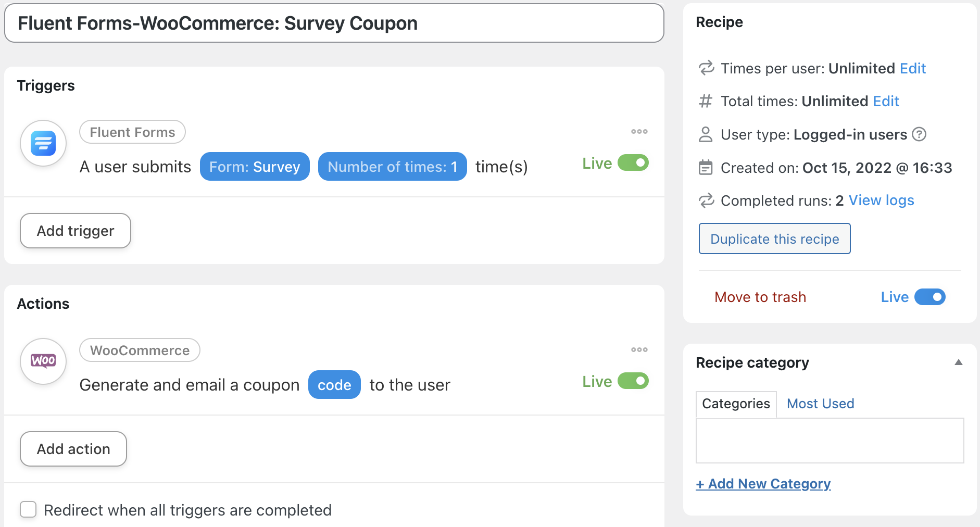This screenshot has height=527, width=980.
Task: Click the recipe title input field
Action: [334, 23]
